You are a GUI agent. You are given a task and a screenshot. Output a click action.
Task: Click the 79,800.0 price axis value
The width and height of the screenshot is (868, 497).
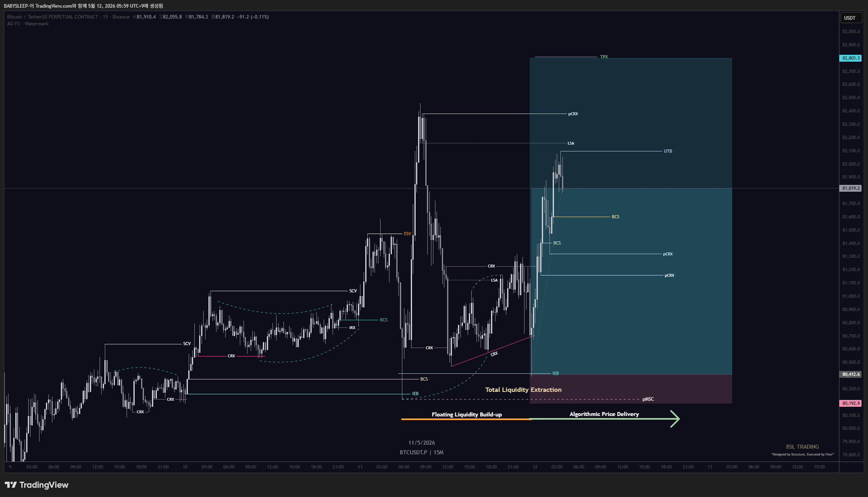(x=851, y=455)
